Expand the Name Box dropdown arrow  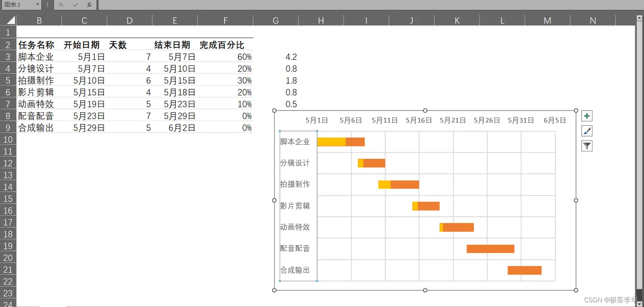coord(37,5)
